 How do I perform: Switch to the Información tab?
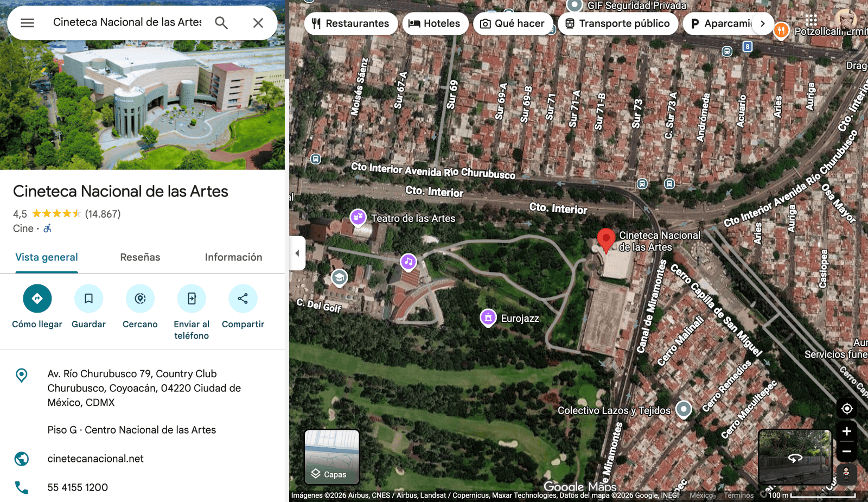tap(233, 257)
